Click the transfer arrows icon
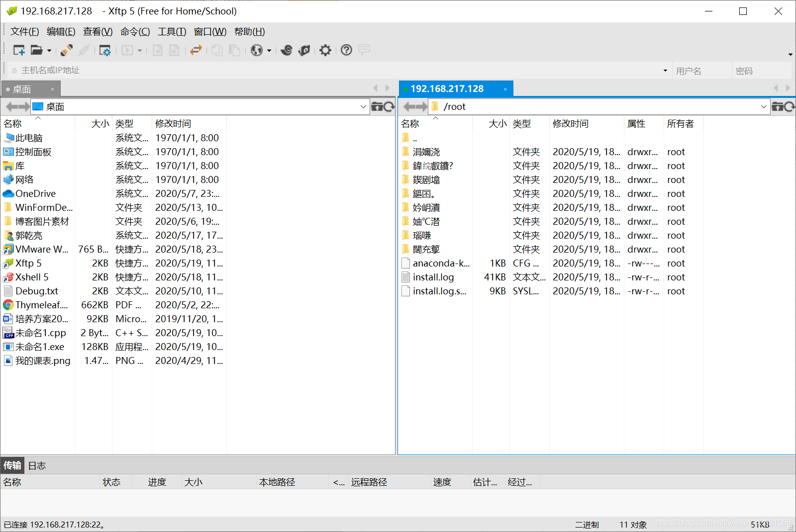 pyautogui.click(x=196, y=50)
